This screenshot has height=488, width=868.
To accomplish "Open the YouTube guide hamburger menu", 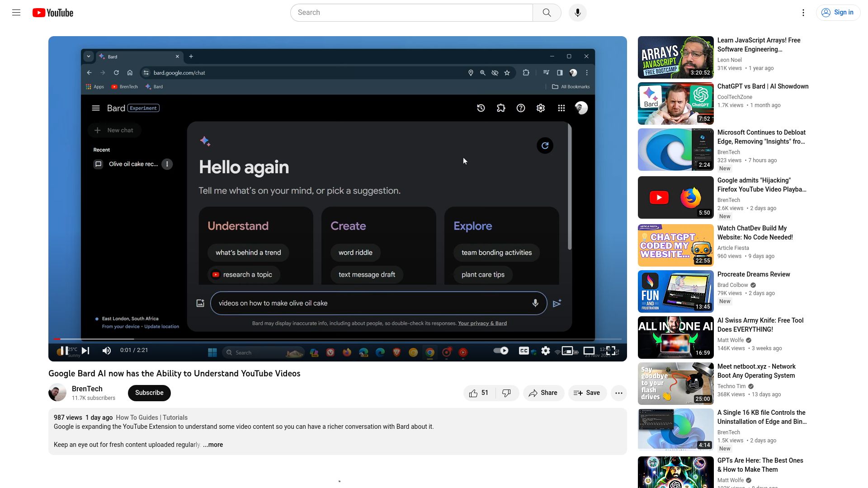I will [x=16, y=13].
